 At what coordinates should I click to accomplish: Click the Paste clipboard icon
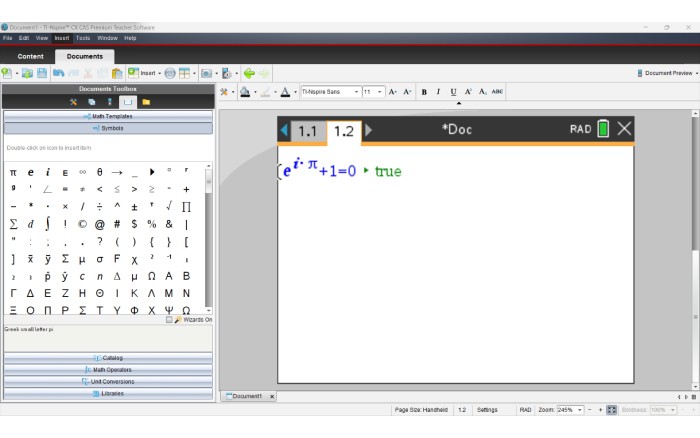point(117,73)
